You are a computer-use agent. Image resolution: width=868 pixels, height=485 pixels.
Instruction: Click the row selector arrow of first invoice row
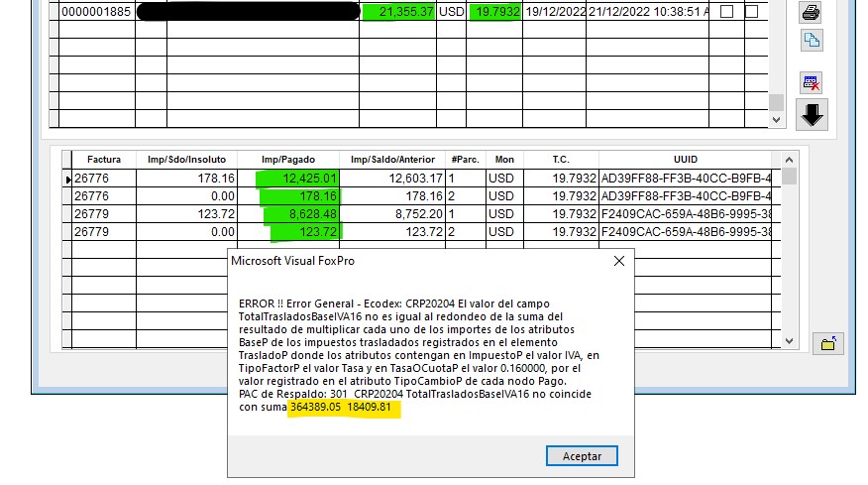click(x=67, y=180)
